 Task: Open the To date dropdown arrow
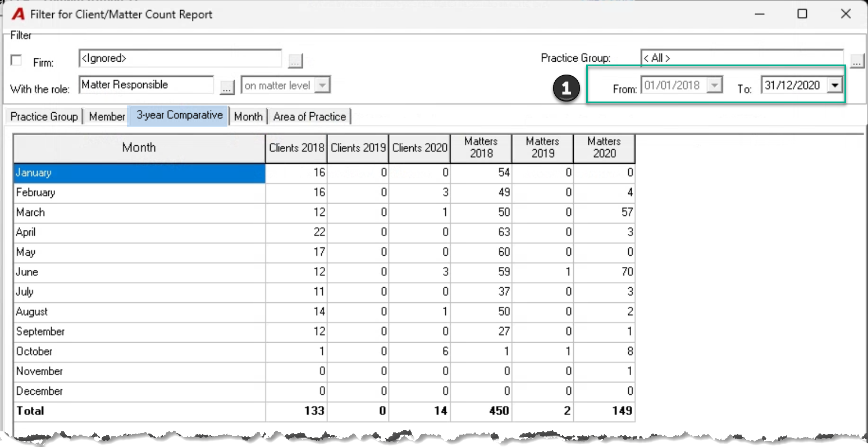(835, 85)
